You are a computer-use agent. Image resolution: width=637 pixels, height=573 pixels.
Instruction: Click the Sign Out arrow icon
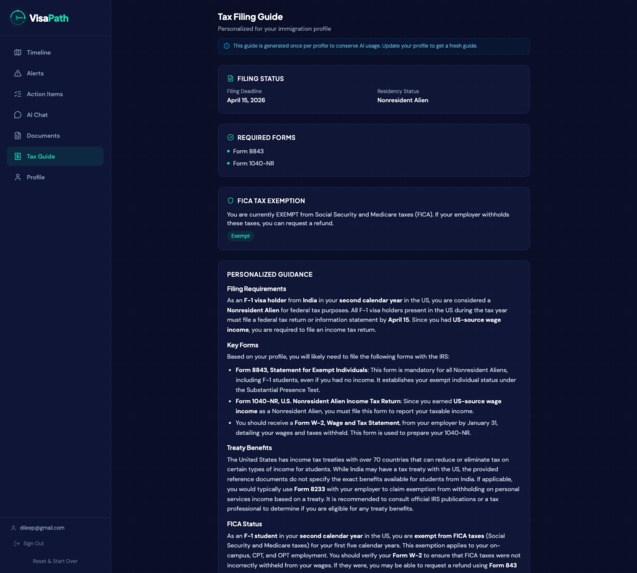click(17, 543)
